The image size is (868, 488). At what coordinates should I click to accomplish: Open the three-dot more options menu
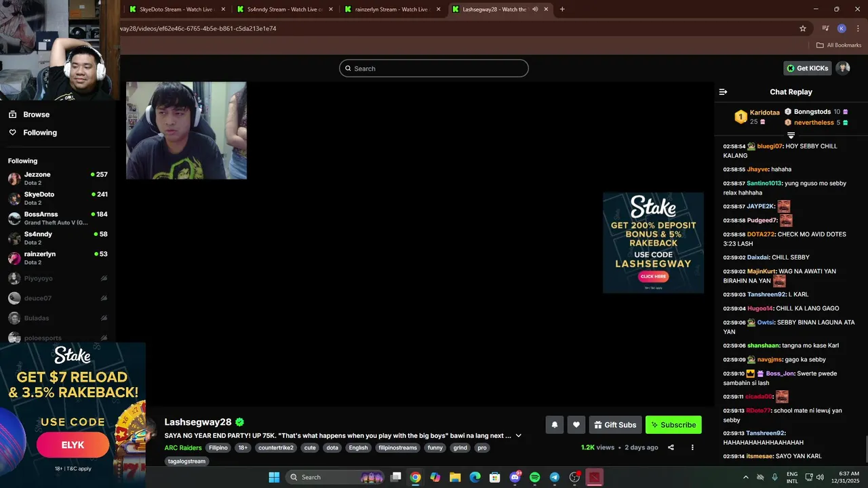coord(692,447)
